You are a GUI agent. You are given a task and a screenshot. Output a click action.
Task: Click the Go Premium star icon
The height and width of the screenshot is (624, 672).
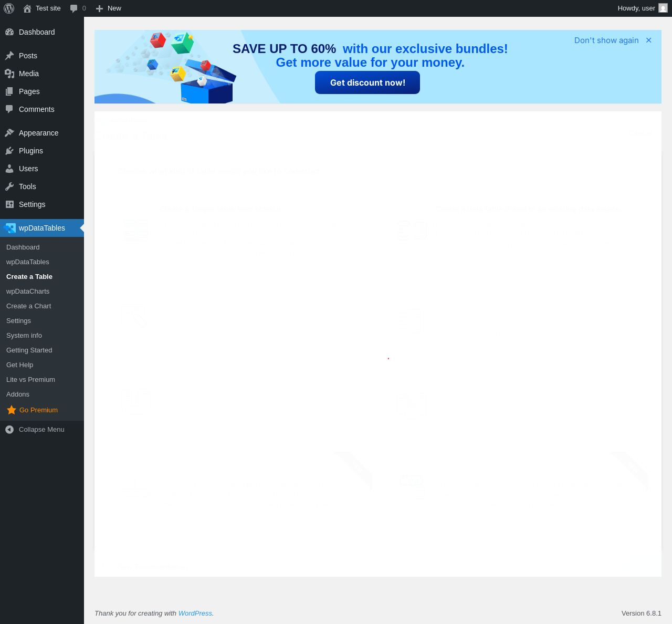12,410
